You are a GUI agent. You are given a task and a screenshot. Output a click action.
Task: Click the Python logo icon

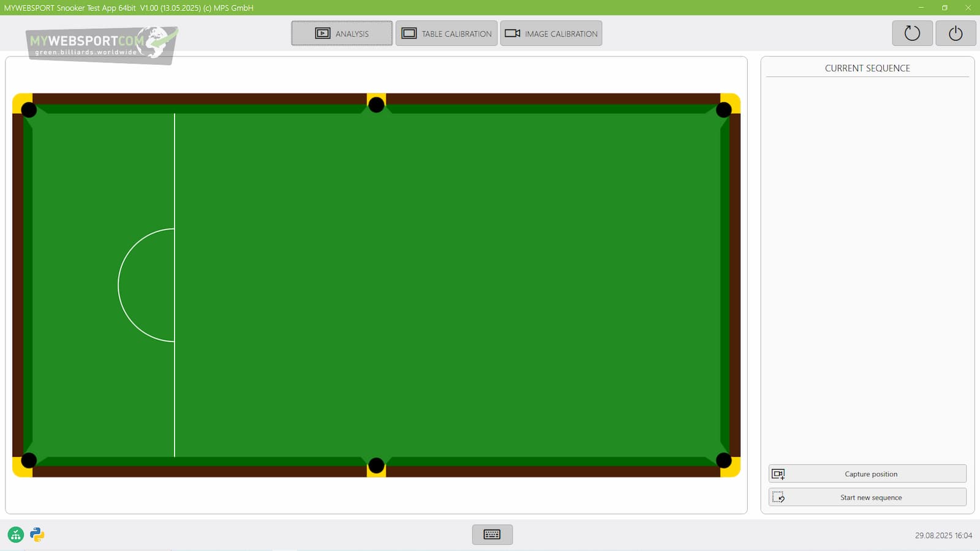(37, 535)
